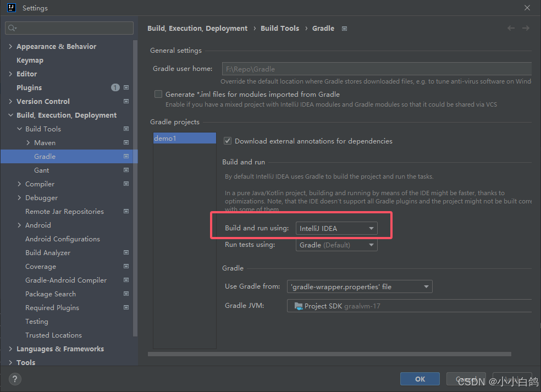541x392 pixels.
Task: Open Remote Jar Repositories settings
Action: tap(64, 211)
